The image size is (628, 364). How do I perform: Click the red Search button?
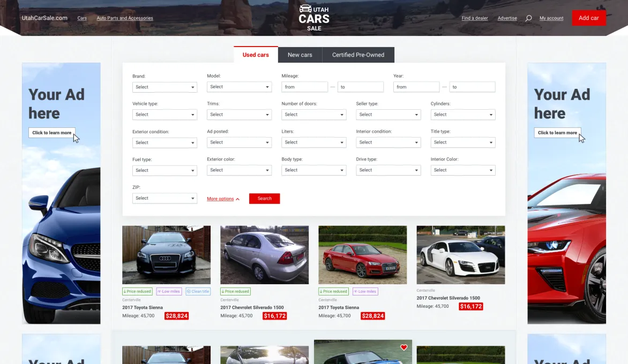pos(264,199)
